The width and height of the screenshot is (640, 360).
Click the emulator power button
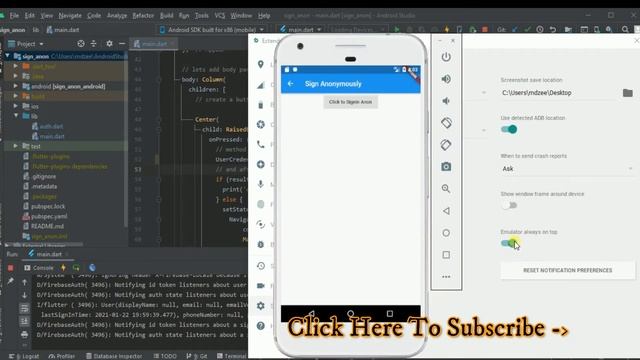point(446,57)
